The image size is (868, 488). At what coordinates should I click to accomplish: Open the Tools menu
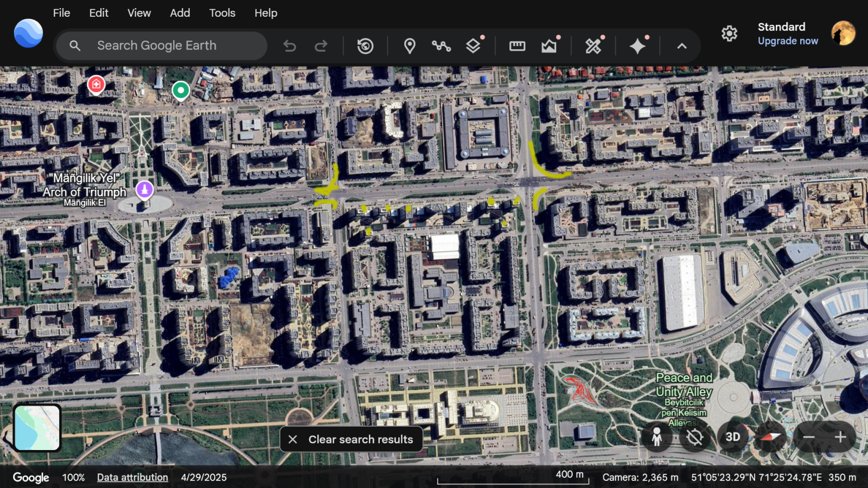click(222, 13)
